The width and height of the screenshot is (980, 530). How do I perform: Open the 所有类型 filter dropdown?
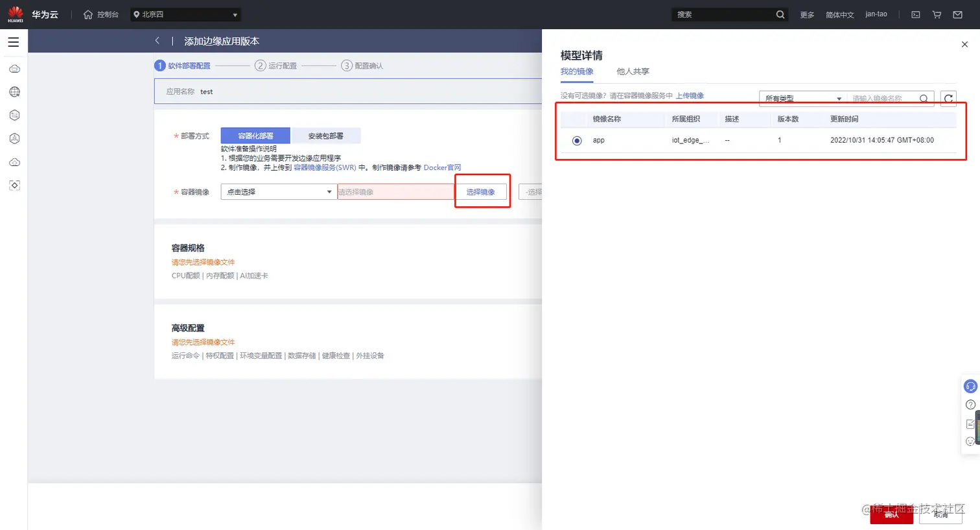coord(803,99)
